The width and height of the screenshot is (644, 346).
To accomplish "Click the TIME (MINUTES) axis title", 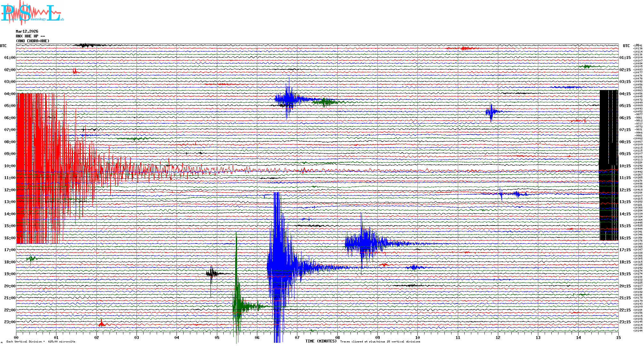I will point(321,341).
